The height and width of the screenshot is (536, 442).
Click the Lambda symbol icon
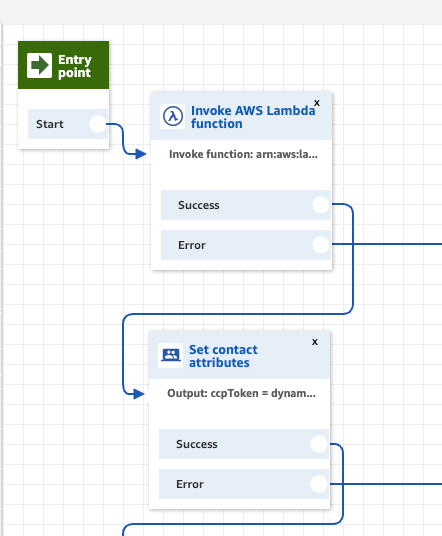click(173, 117)
